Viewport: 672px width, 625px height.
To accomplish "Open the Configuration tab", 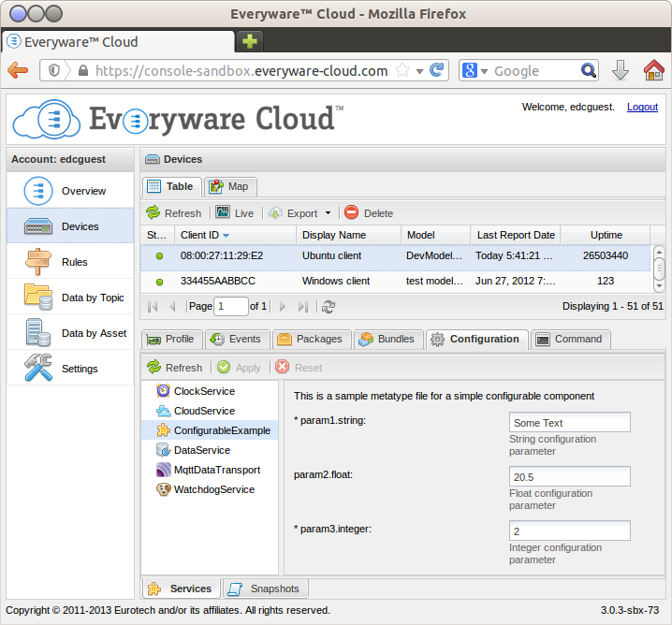I will point(477,340).
